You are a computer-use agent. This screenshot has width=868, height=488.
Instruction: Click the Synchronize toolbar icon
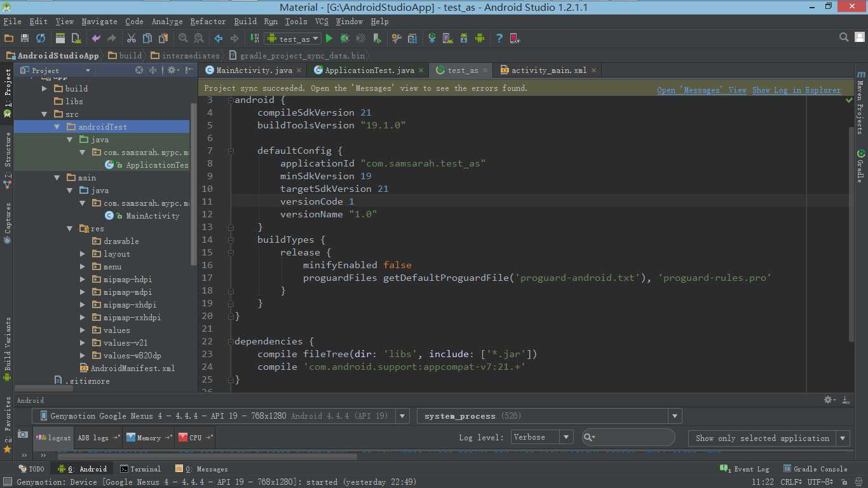point(41,39)
